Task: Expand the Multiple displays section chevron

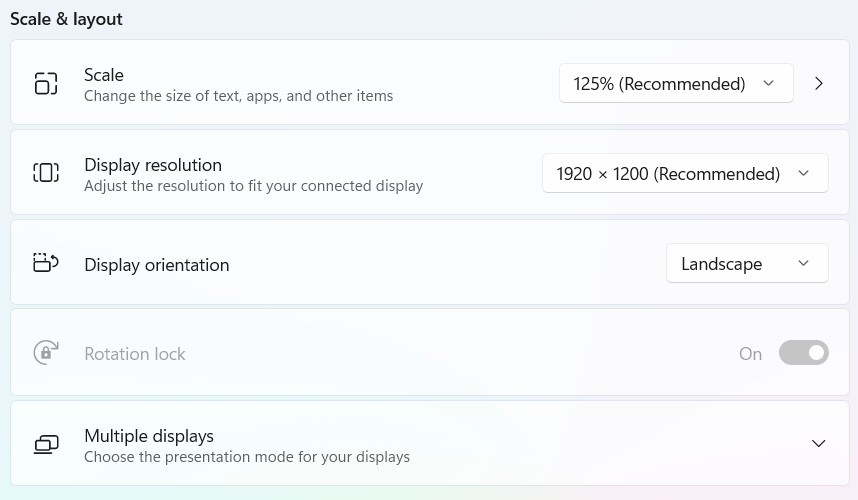Action: (x=818, y=443)
